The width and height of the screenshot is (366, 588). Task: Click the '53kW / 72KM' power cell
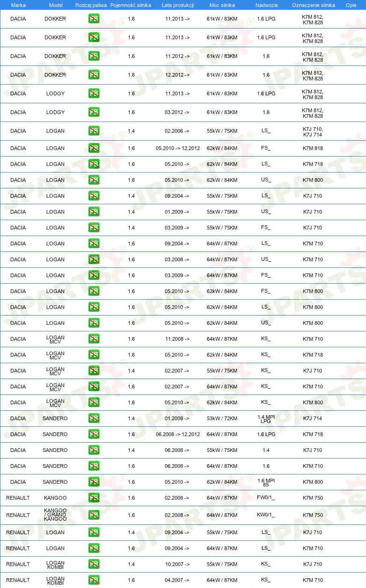pyautogui.click(x=222, y=418)
